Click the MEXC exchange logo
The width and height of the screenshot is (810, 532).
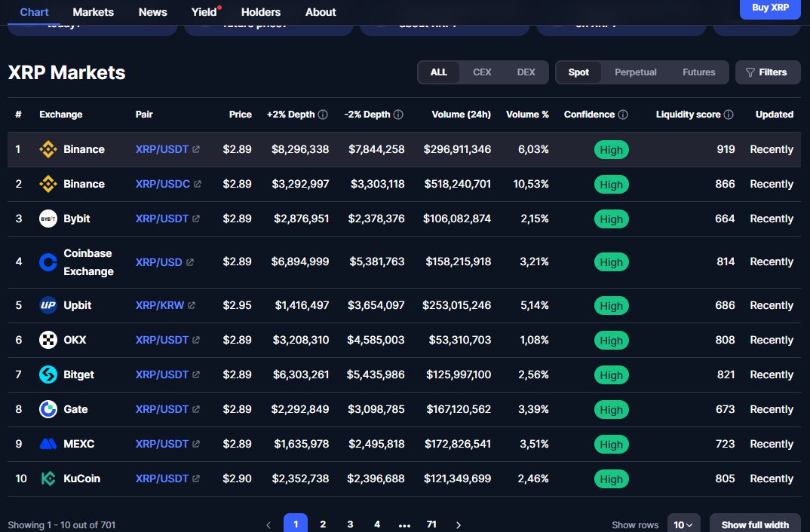point(48,444)
